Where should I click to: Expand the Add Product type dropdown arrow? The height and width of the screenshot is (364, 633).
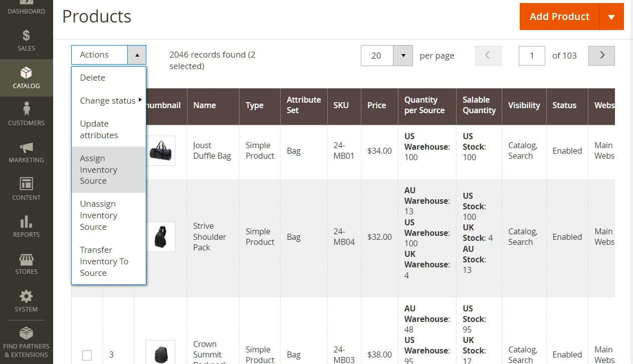(x=611, y=17)
